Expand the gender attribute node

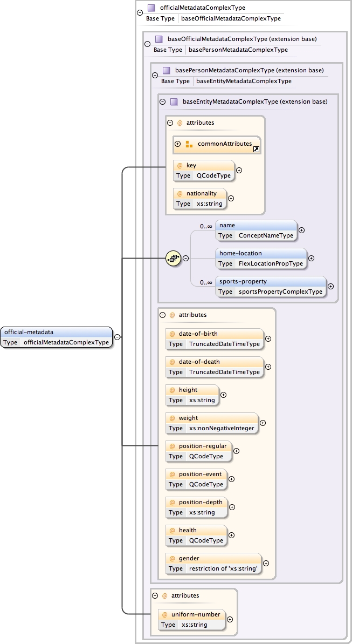(x=266, y=563)
